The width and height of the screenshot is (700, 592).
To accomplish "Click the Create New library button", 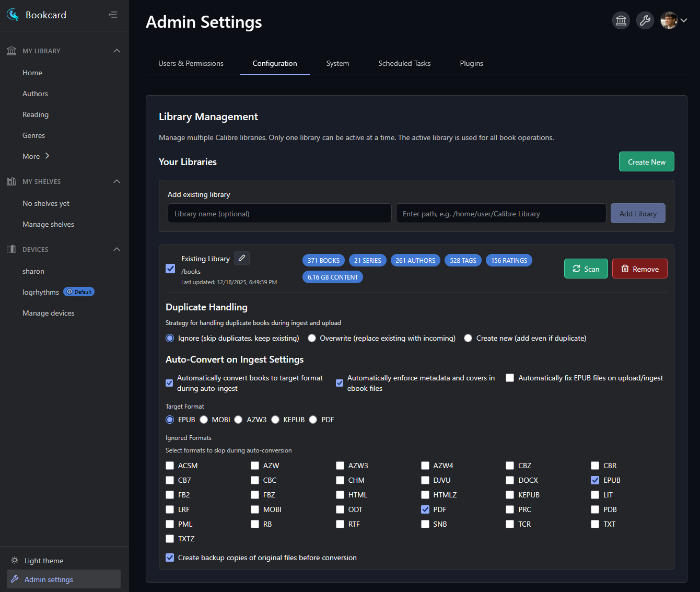I will pyautogui.click(x=646, y=162).
